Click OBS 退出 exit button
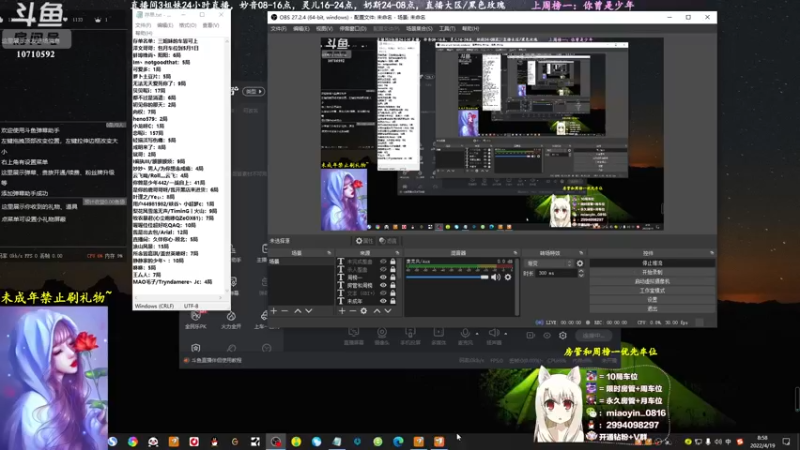This screenshot has width=800, height=450. point(652,309)
